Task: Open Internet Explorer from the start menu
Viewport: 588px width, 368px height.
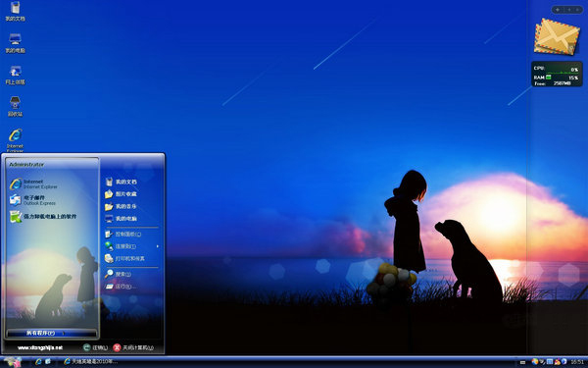Action: pos(33,184)
